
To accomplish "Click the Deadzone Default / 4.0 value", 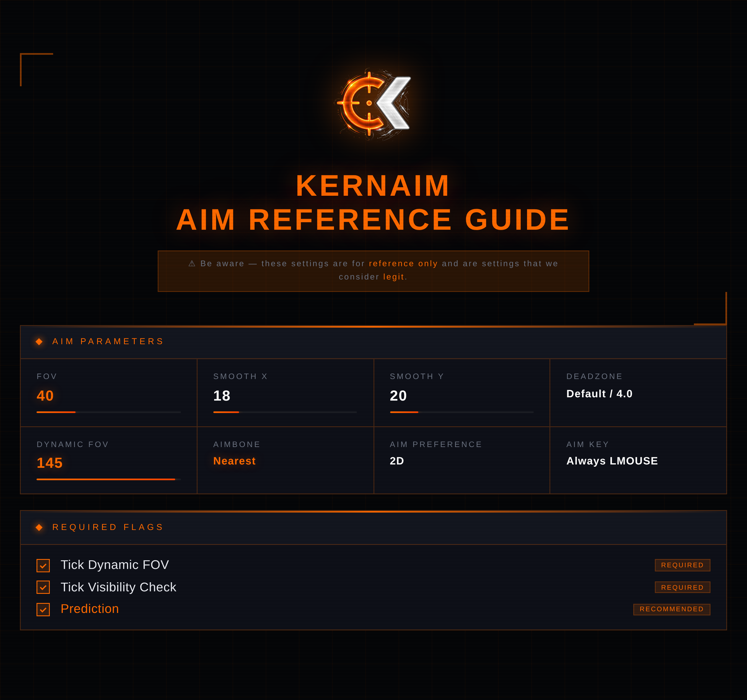I will click(599, 394).
